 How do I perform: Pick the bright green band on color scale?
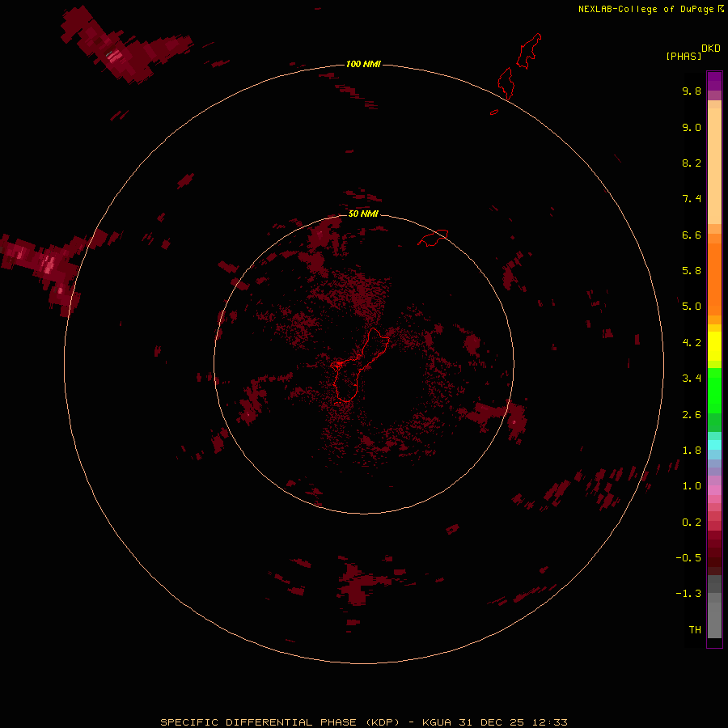(714, 391)
